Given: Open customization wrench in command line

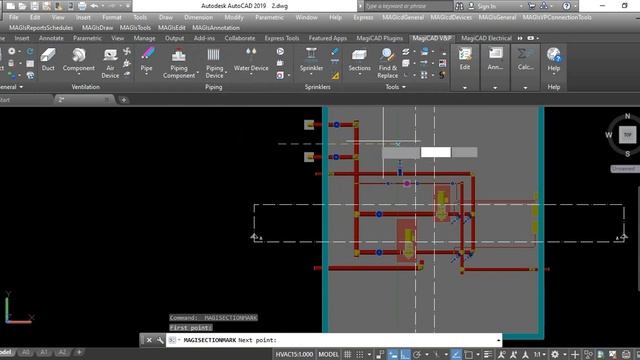Looking at the screenshot, I should click(160, 340).
